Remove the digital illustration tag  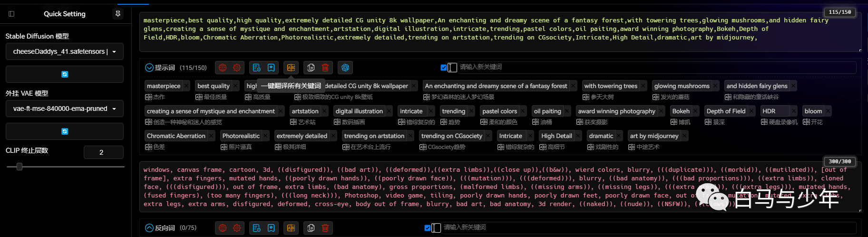coord(389,111)
